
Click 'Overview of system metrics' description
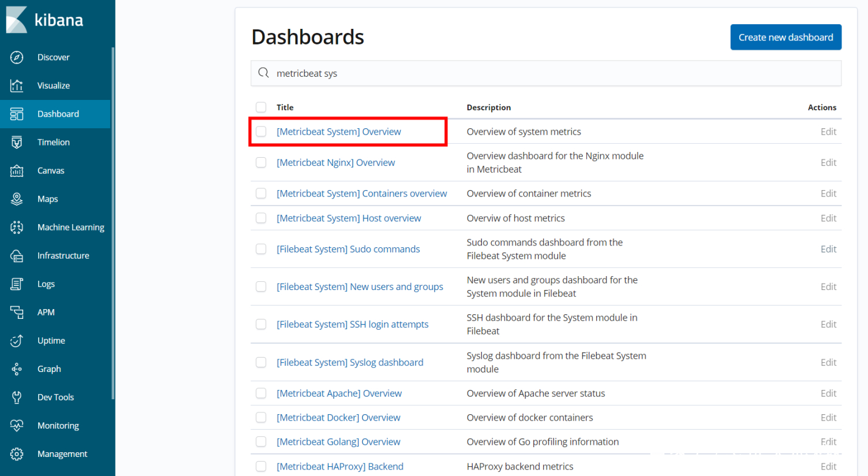[523, 132]
